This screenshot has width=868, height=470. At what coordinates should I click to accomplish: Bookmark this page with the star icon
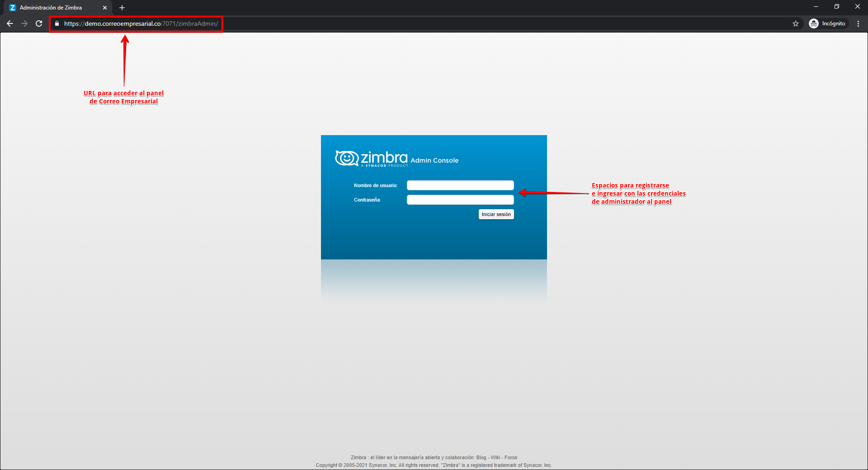click(796, 23)
